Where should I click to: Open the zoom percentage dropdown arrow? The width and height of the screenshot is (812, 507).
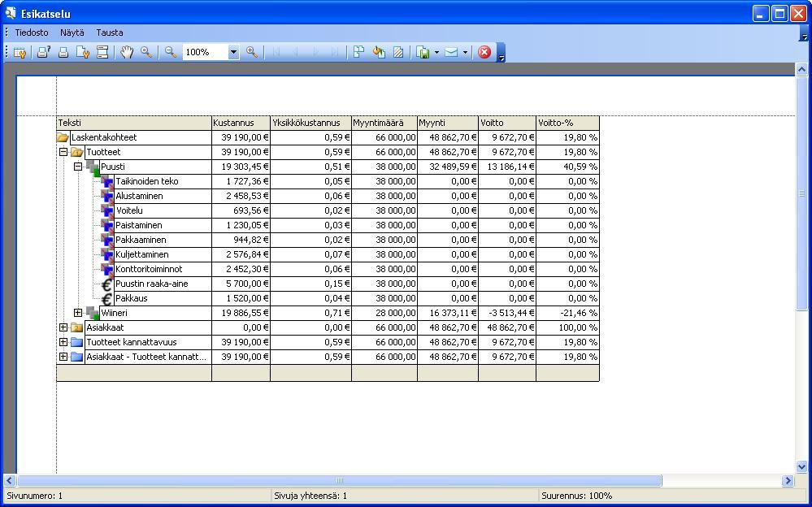click(x=233, y=52)
